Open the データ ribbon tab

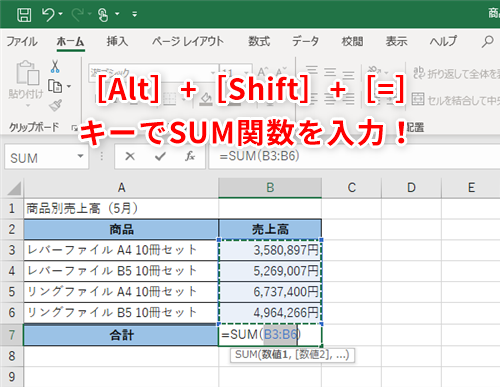coord(305,42)
